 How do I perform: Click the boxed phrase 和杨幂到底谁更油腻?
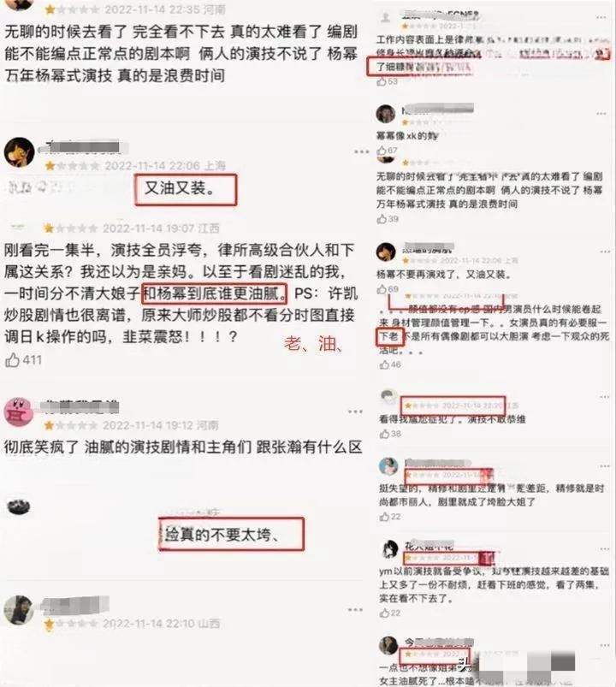214,293
